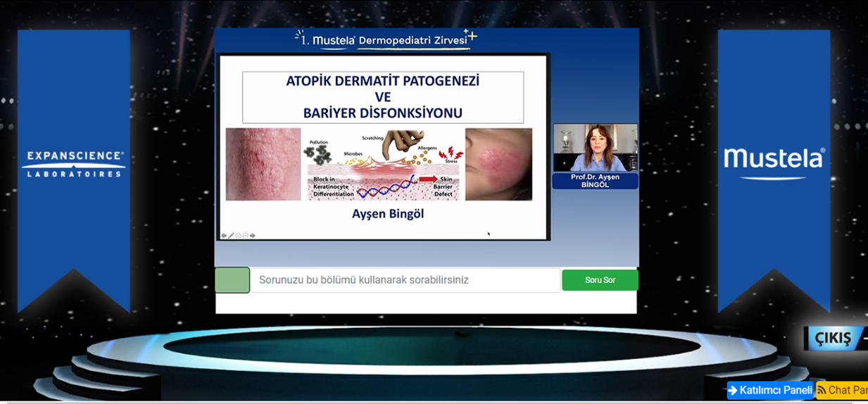This screenshot has width=868, height=404.
Task: Open the circular more options ellipsis icon
Action: click(245, 236)
